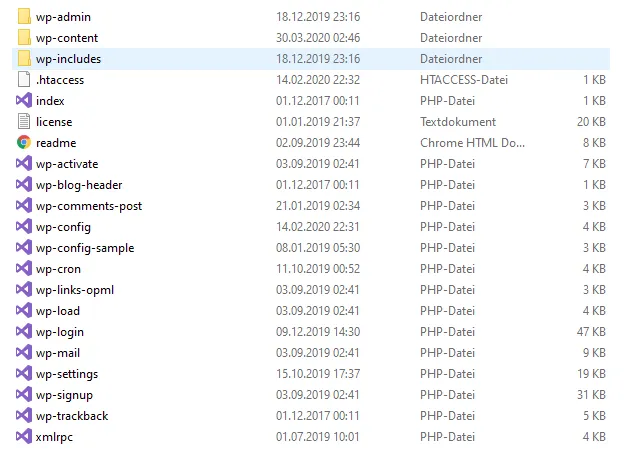This screenshot has height=457, width=625.
Task: Click the wp-mail file icon
Action: (24, 353)
